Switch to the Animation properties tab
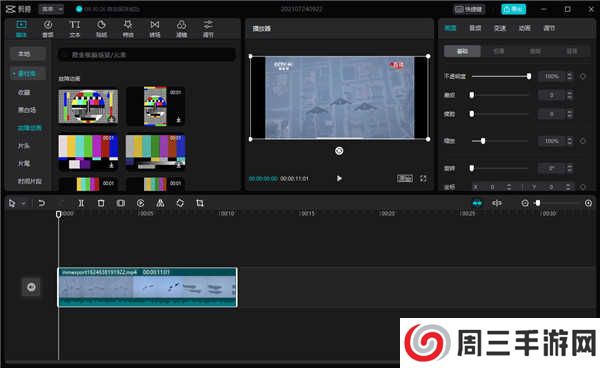The height and width of the screenshot is (368, 600). [x=525, y=28]
